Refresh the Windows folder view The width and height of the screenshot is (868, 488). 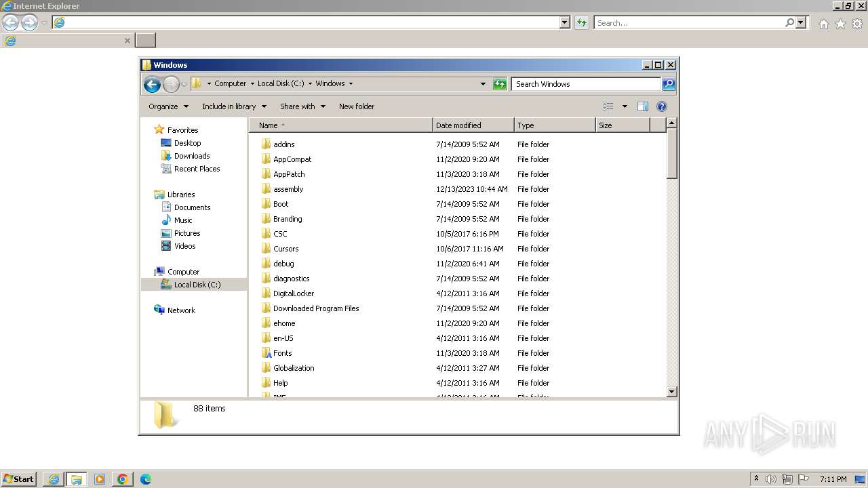pos(500,84)
